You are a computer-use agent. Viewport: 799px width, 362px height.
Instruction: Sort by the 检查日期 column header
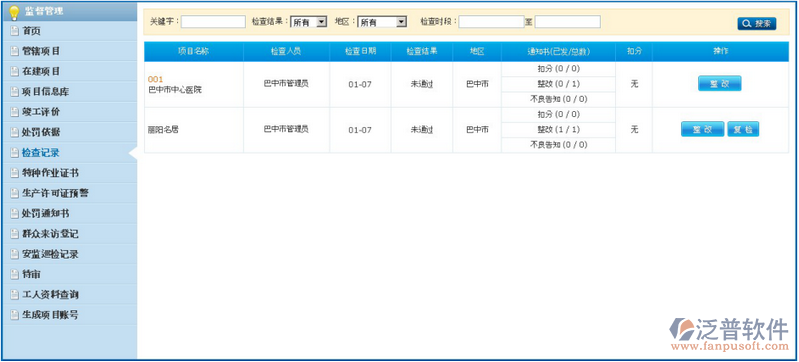(360, 51)
